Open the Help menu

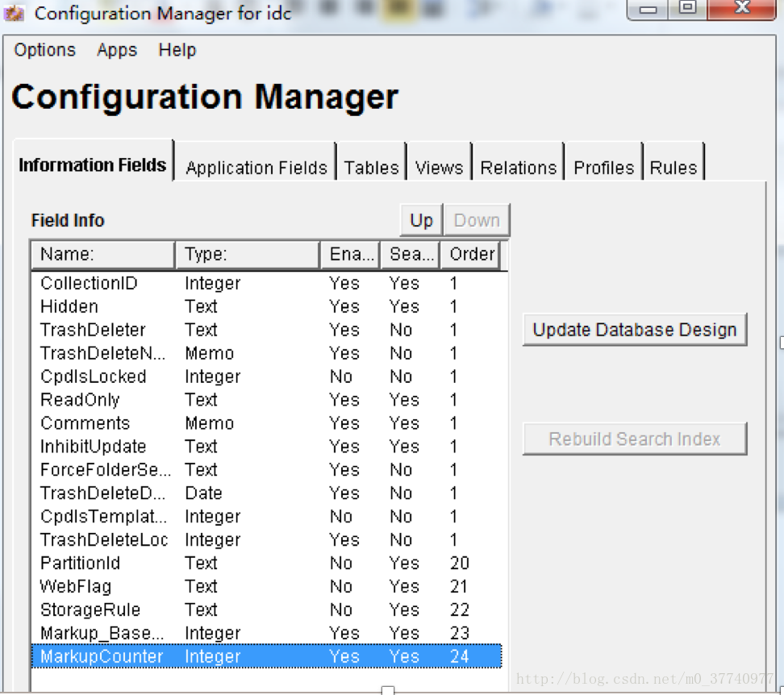click(177, 50)
